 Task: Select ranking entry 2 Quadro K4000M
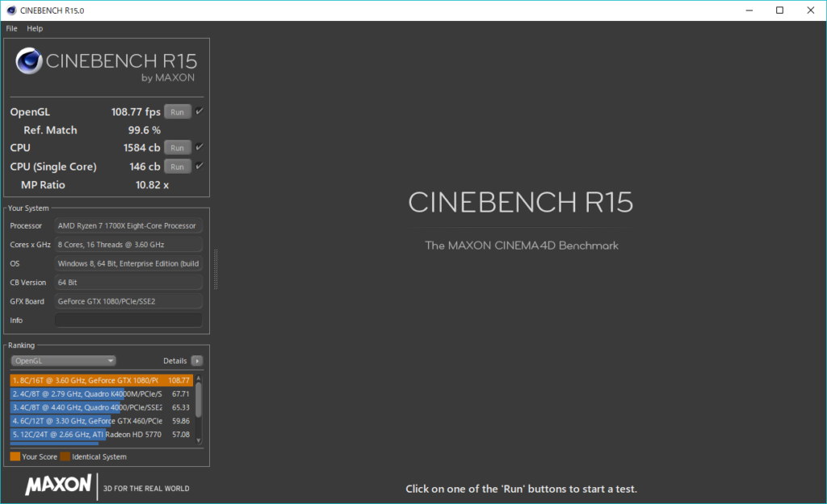pyautogui.click(x=101, y=394)
